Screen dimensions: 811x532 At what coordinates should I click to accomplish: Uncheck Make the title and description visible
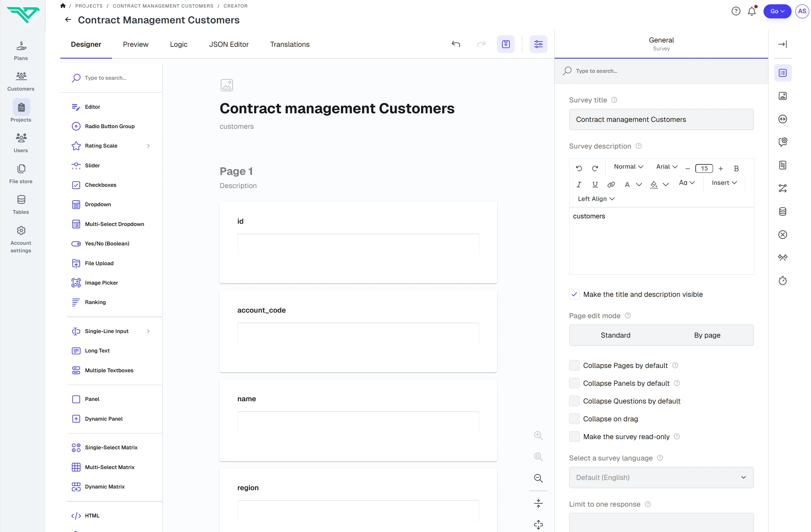coord(574,294)
